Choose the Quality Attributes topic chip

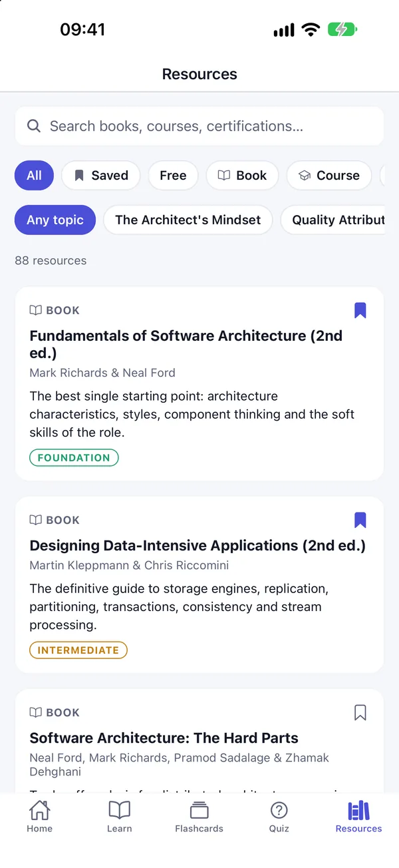(x=333, y=220)
